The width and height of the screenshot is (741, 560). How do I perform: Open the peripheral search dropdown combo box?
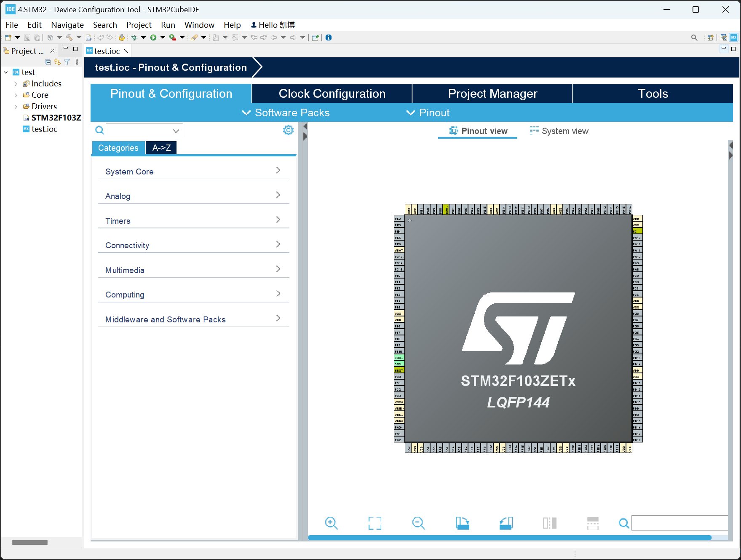tap(144, 131)
